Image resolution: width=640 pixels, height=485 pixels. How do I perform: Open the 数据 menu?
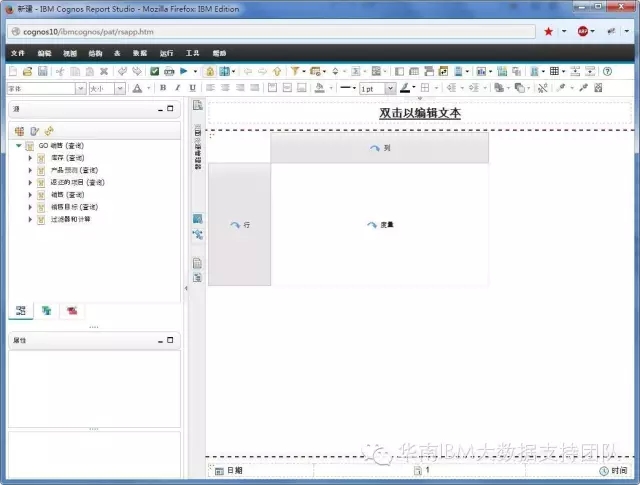pyautogui.click(x=140, y=53)
